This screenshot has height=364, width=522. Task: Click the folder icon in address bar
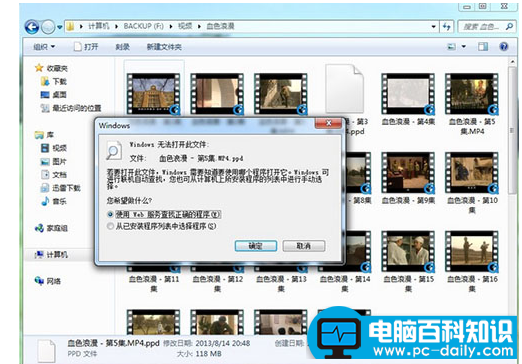[x=70, y=26]
